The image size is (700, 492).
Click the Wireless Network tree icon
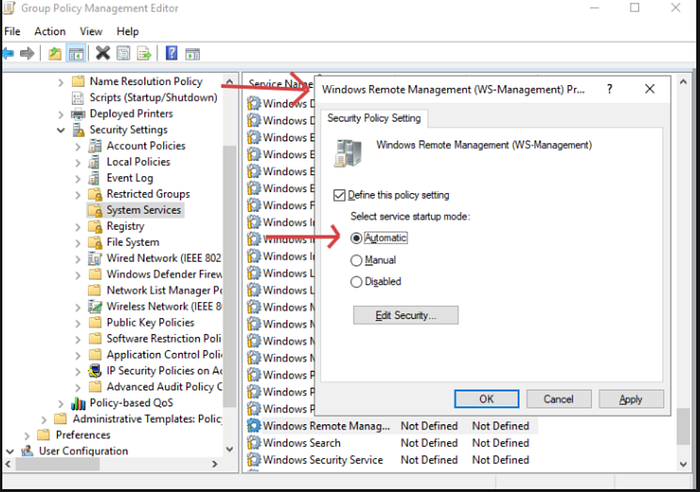95,307
